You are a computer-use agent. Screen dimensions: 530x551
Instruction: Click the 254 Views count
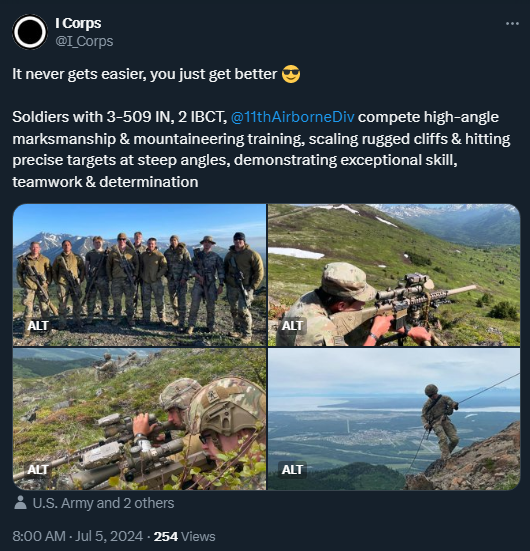[185, 537]
